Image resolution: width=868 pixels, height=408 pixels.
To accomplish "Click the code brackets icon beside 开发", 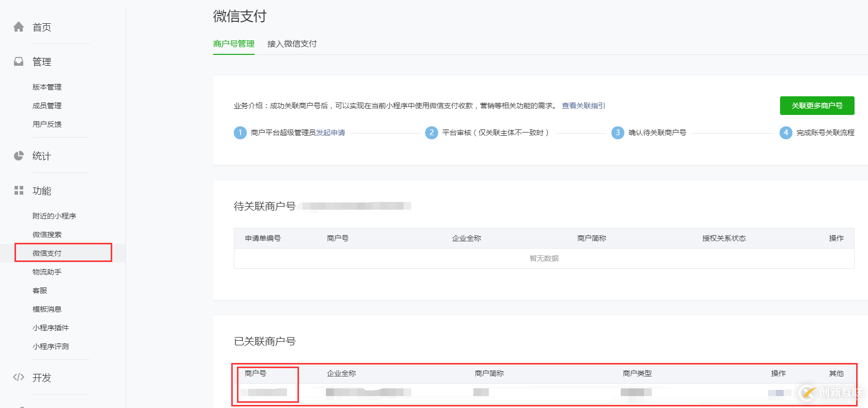I will pos(19,377).
